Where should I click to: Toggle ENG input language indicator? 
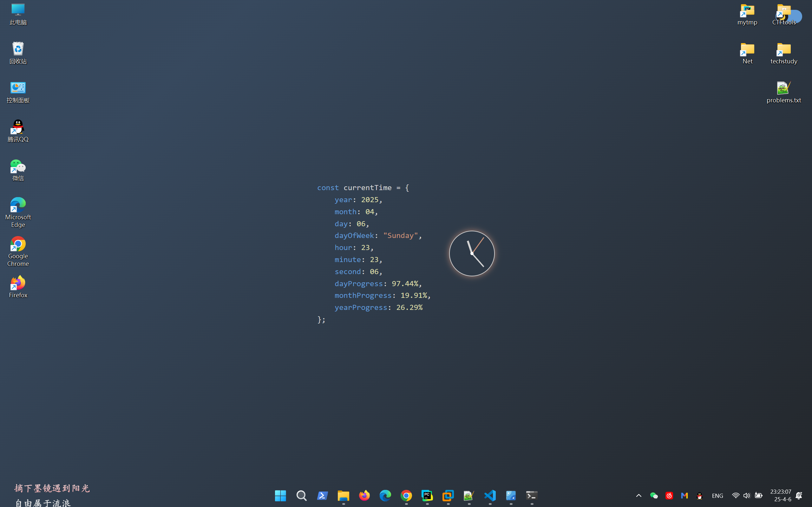[717, 496]
